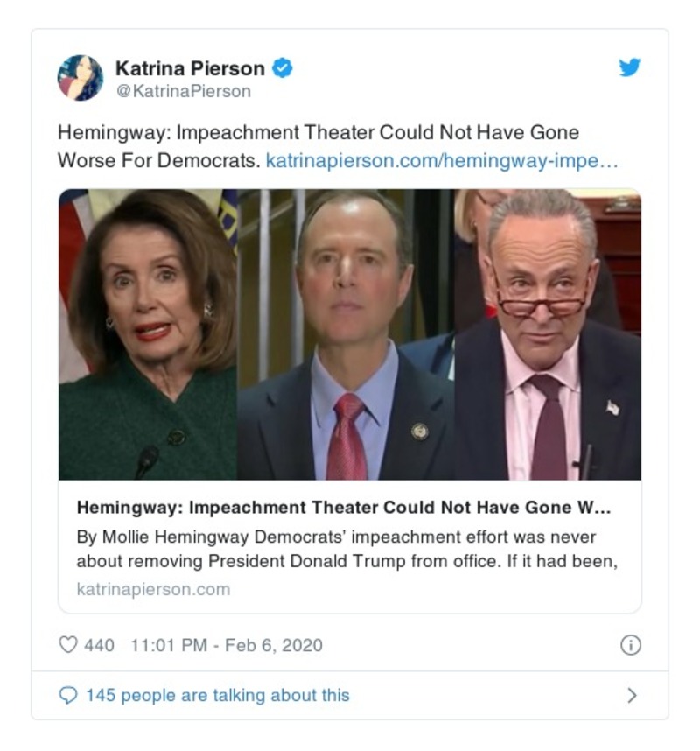Click the tweet text 'Worse For Democrats.'
The image size is (700, 751).
(159, 160)
